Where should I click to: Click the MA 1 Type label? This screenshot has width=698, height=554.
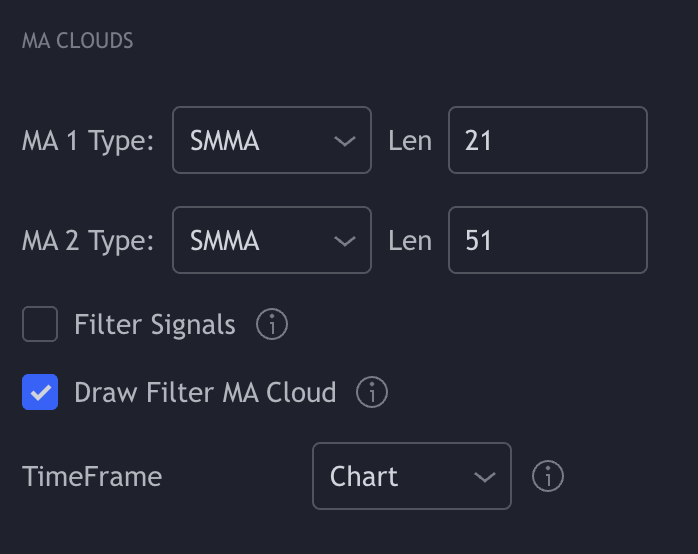click(88, 141)
